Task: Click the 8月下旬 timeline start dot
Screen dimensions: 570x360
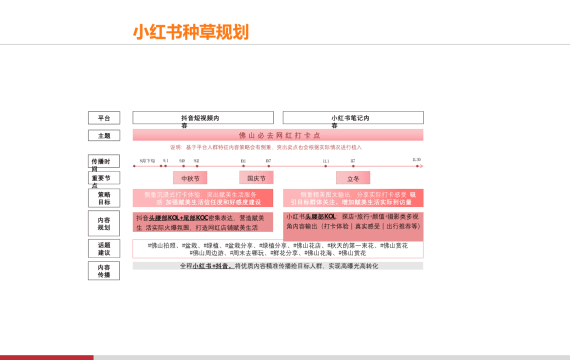Action: pos(134,166)
